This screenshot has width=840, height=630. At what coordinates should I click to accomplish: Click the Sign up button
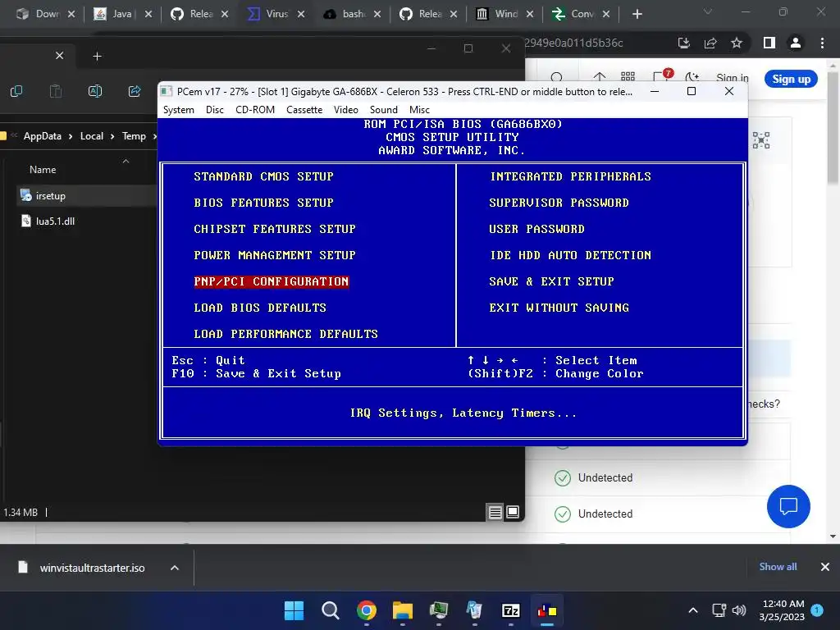[792, 80]
